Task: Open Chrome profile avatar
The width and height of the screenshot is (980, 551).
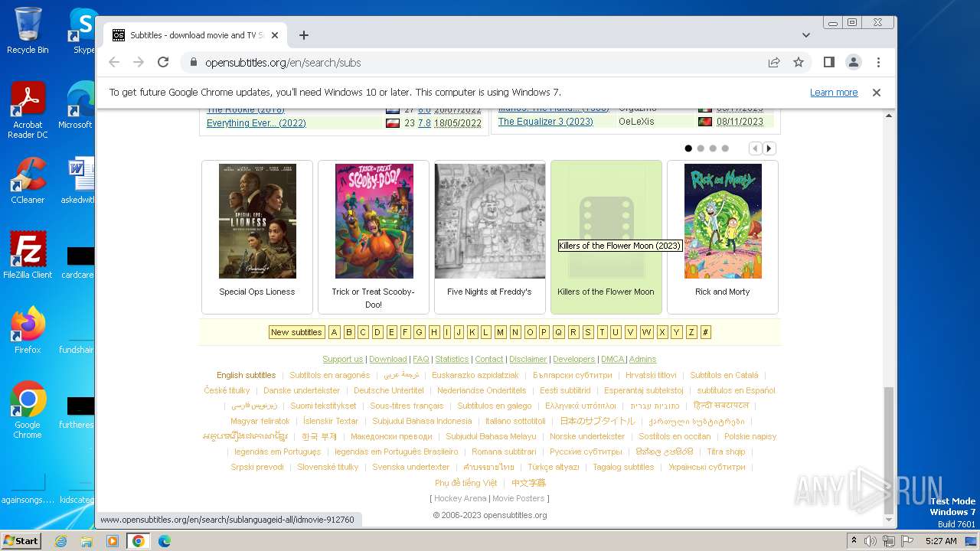Action: 854,62
